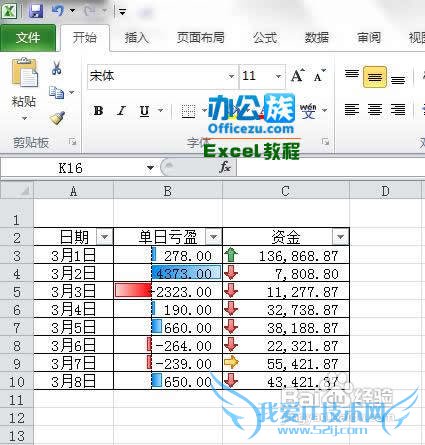Click the wén phonetic guide icon
425x445 pixels.
308,110
